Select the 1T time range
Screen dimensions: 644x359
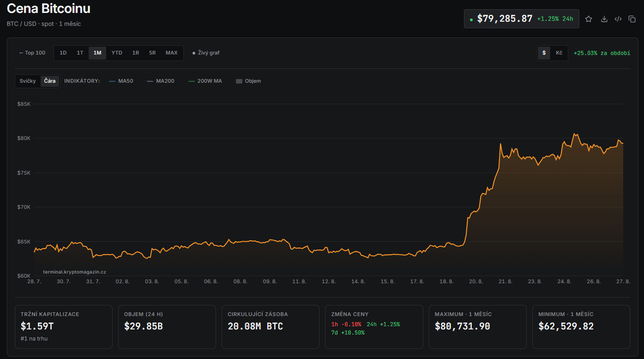tap(80, 53)
